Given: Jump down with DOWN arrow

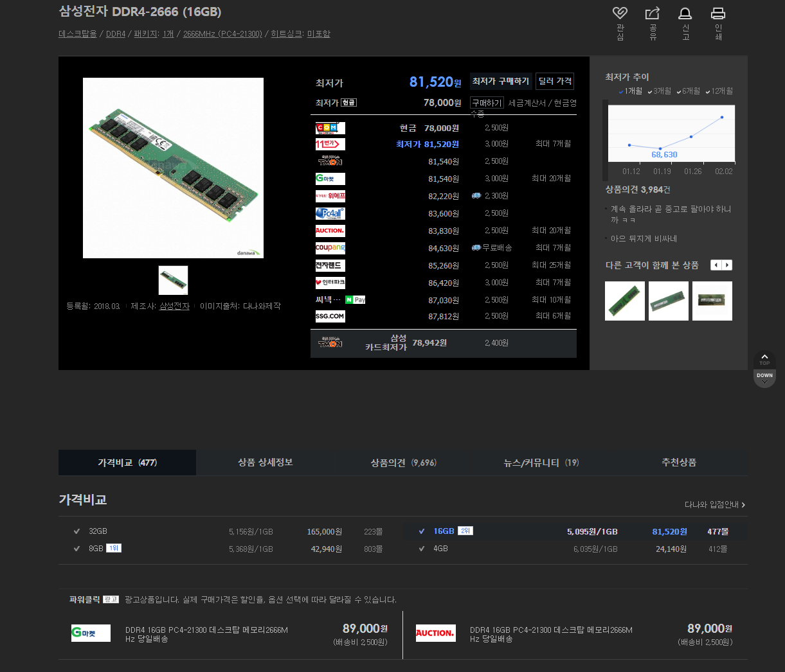Looking at the screenshot, I should (764, 379).
